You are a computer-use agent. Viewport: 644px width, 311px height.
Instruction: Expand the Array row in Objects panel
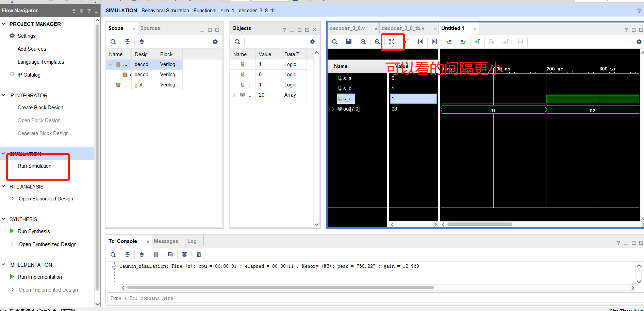coord(234,95)
